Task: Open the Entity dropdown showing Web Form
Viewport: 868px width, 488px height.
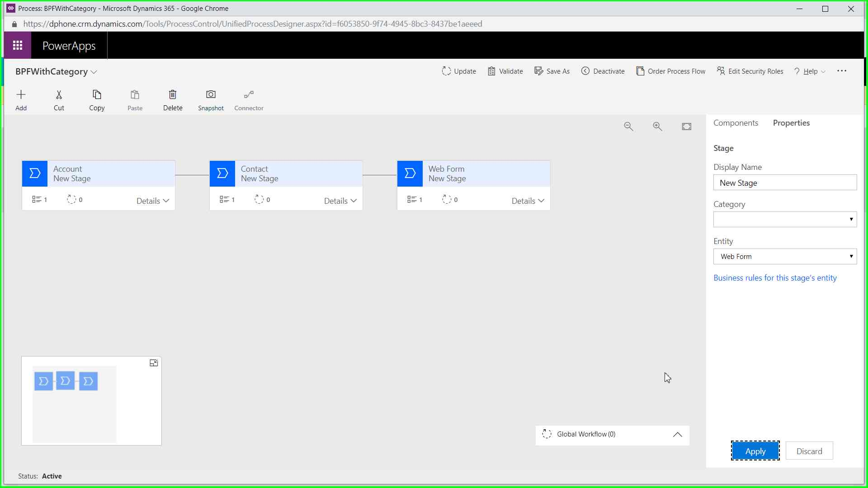Action: point(785,257)
